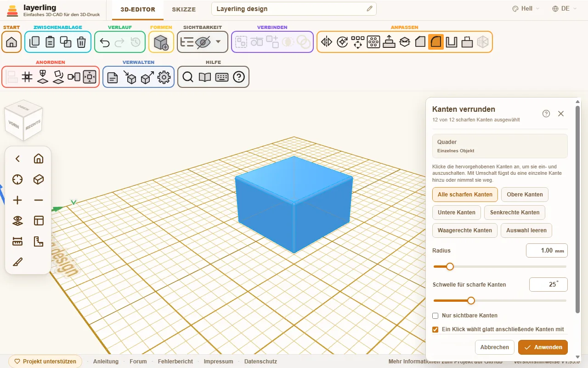The height and width of the screenshot is (368, 588).
Task: Open the settings gear in Verwalten
Action: pyautogui.click(x=164, y=77)
